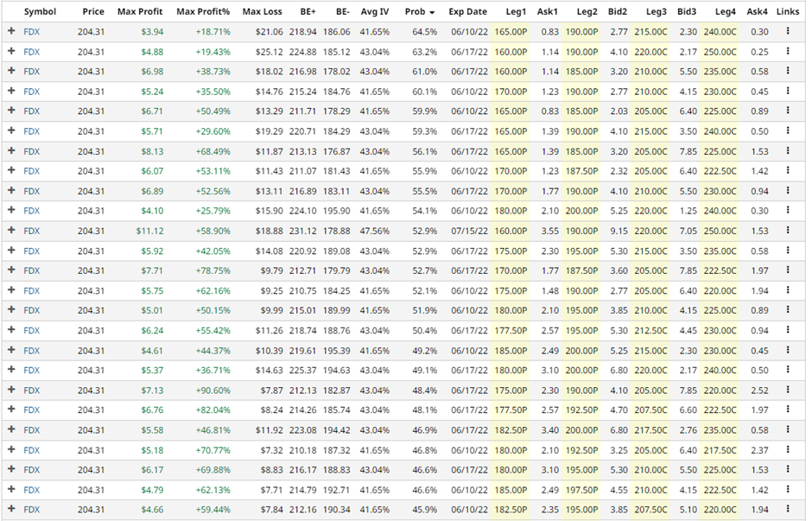Expand the row with $3.94 max profit

(11, 31)
